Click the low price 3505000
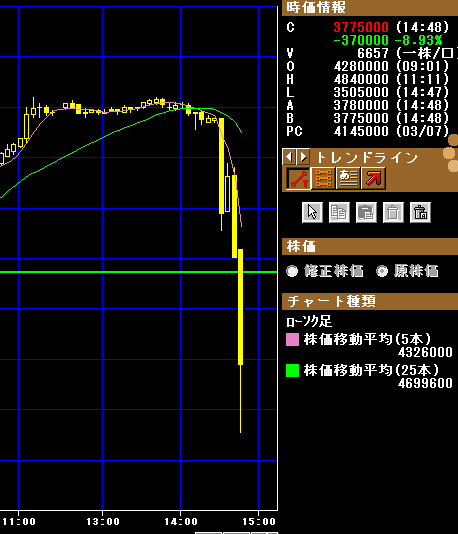Viewport: 458px width, 534px height. (361, 92)
